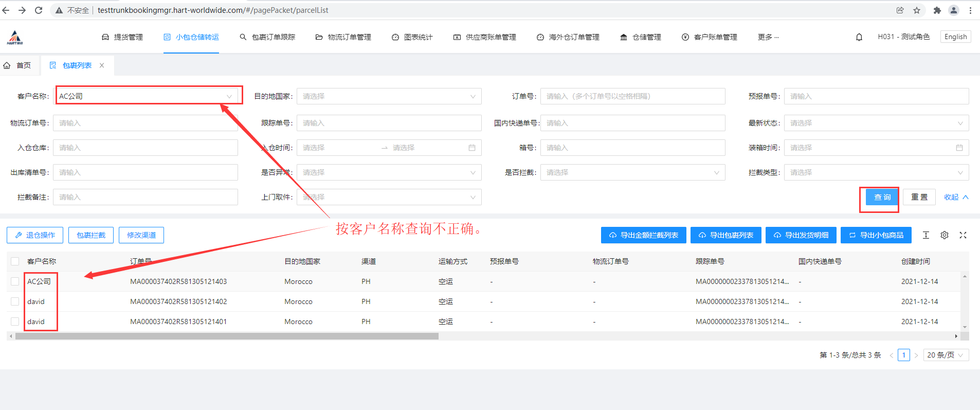The image size is (980, 410).
Task: Click the browser reload icon
Action: click(x=39, y=10)
